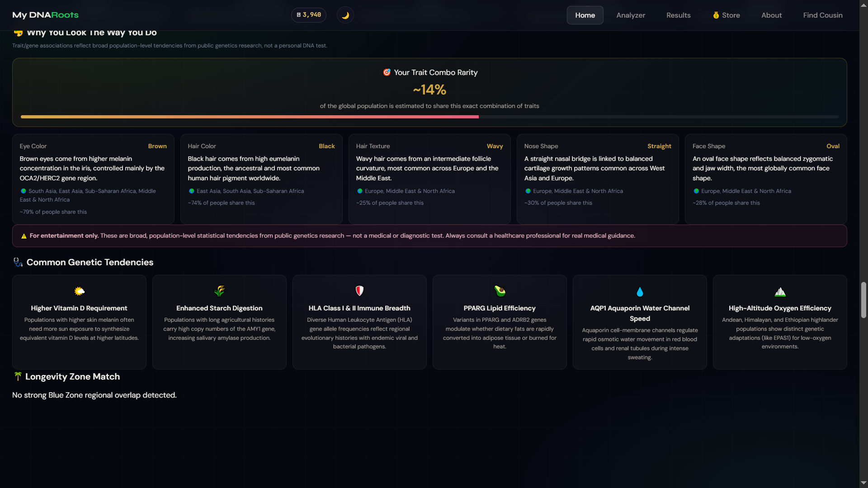This screenshot has height=488, width=868.
Task: Click the page vertical scrollbar thumb
Action: (x=863, y=300)
